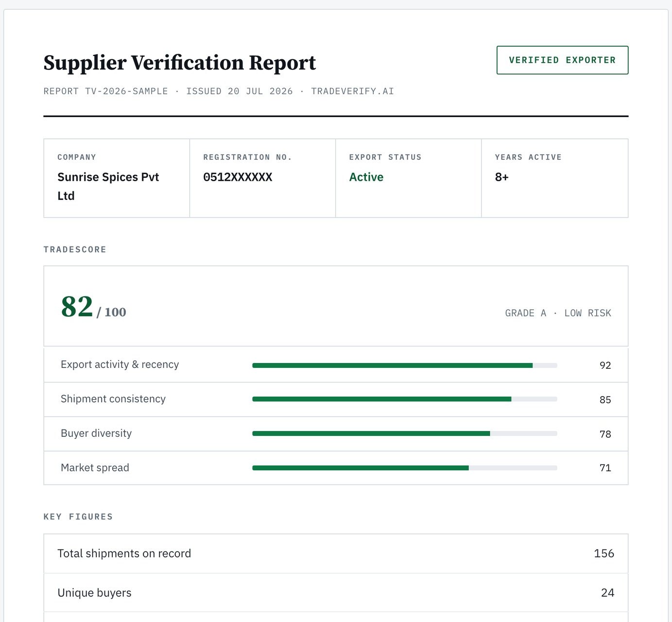Click the COMPANY field label
Viewport: 672px width, 622px height.
(77, 157)
